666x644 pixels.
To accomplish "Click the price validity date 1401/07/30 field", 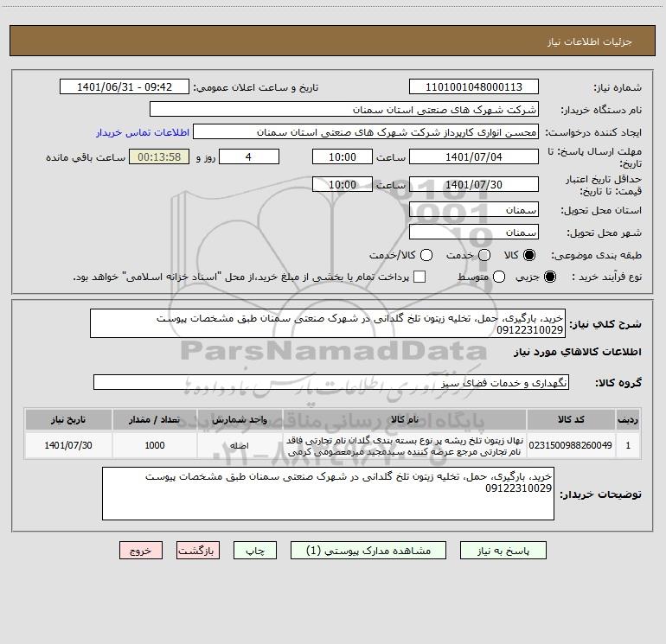I will coord(474,184).
